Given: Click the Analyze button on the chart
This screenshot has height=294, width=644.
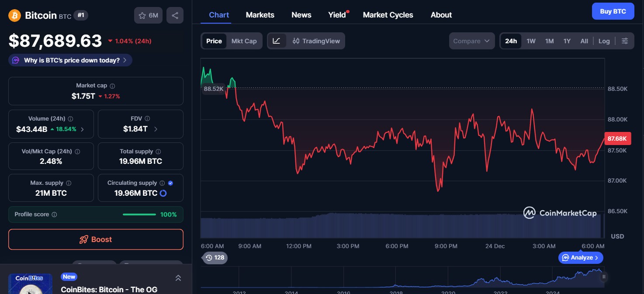Looking at the screenshot, I should click(x=581, y=258).
